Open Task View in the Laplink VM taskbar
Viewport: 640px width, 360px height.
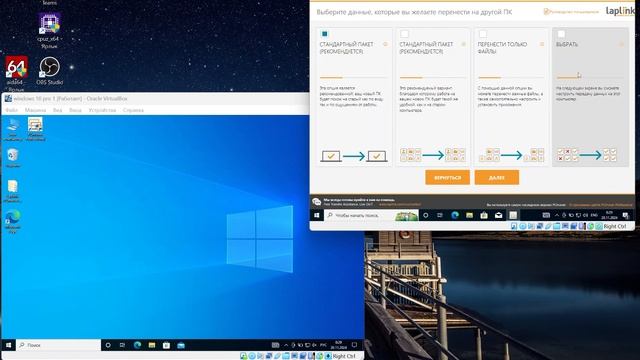point(440,215)
